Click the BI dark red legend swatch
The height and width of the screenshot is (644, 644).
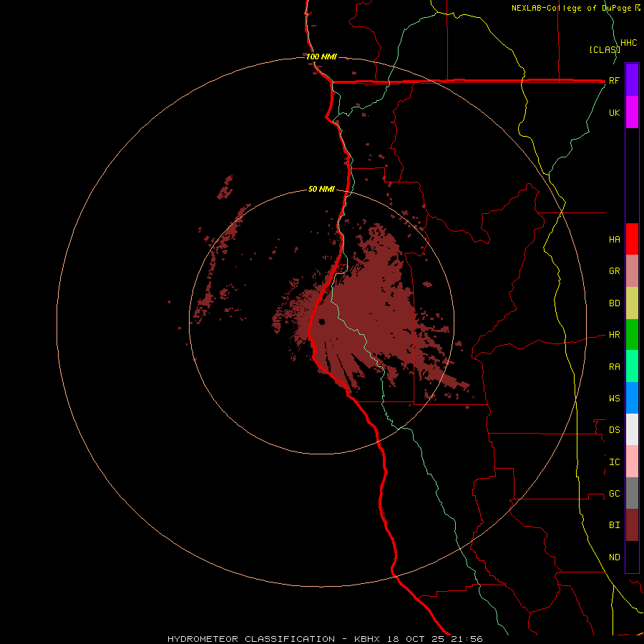[x=632, y=525]
